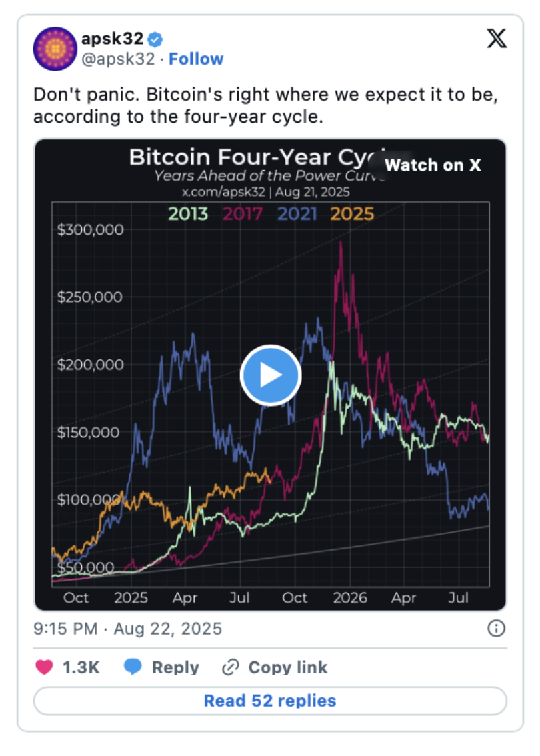Image resolution: width=540 pixels, height=756 pixels.
Task: Click the @apsk32 handle
Action: [118, 59]
